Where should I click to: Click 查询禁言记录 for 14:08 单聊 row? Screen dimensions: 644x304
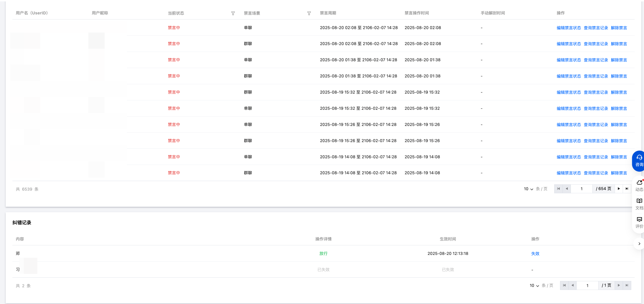coord(596,157)
